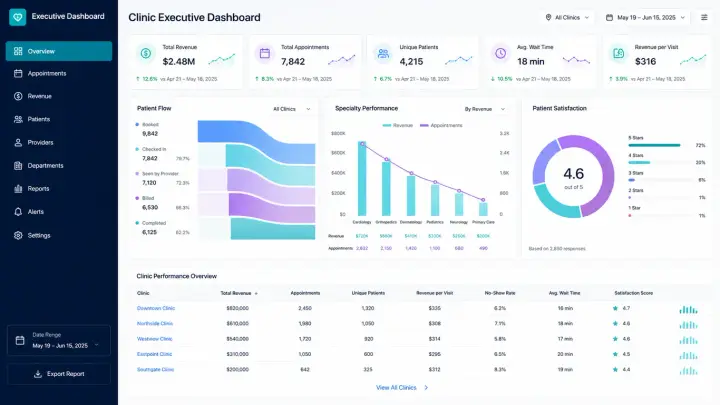This screenshot has width=720, height=405.
Task: Click the Avg. Wait Time clock icon
Action: [501, 54]
